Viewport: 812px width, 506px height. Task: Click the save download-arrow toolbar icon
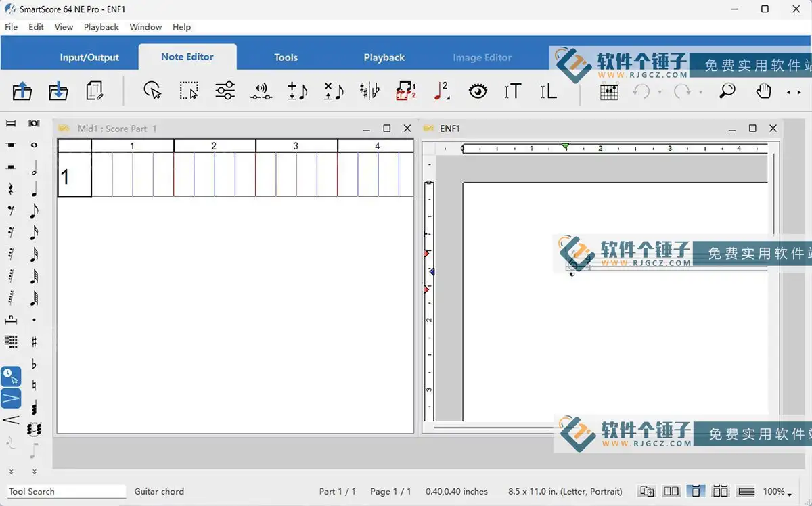(58, 91)
